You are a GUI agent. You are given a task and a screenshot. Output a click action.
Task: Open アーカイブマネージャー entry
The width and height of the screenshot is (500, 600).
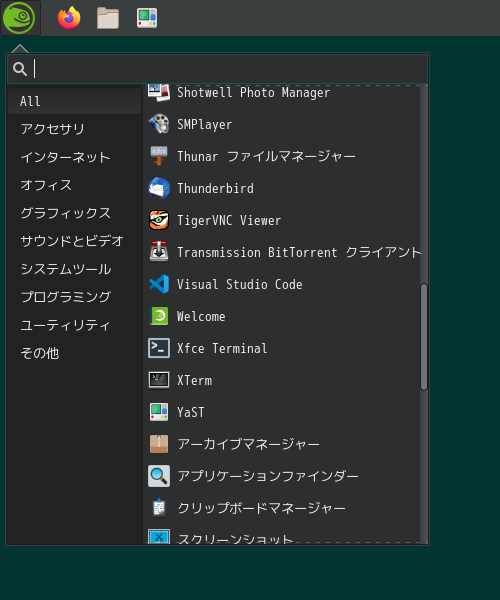tap(282, 444)
